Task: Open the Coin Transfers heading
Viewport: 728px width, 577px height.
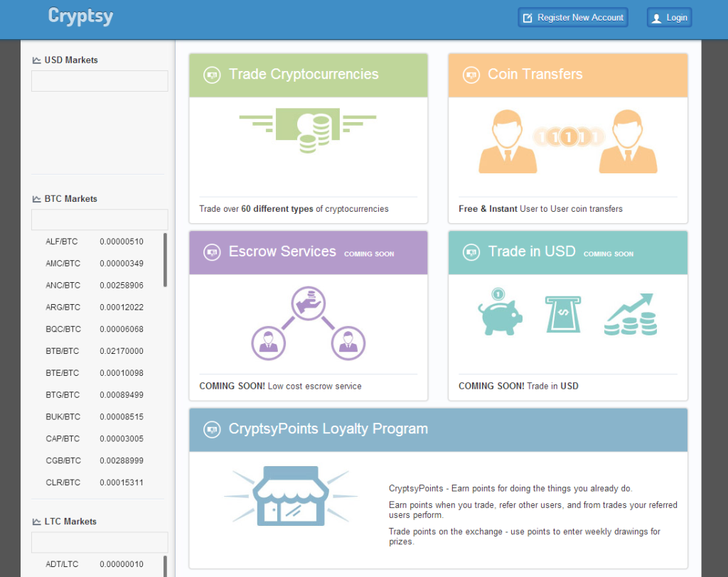Action: pos(535,75)
